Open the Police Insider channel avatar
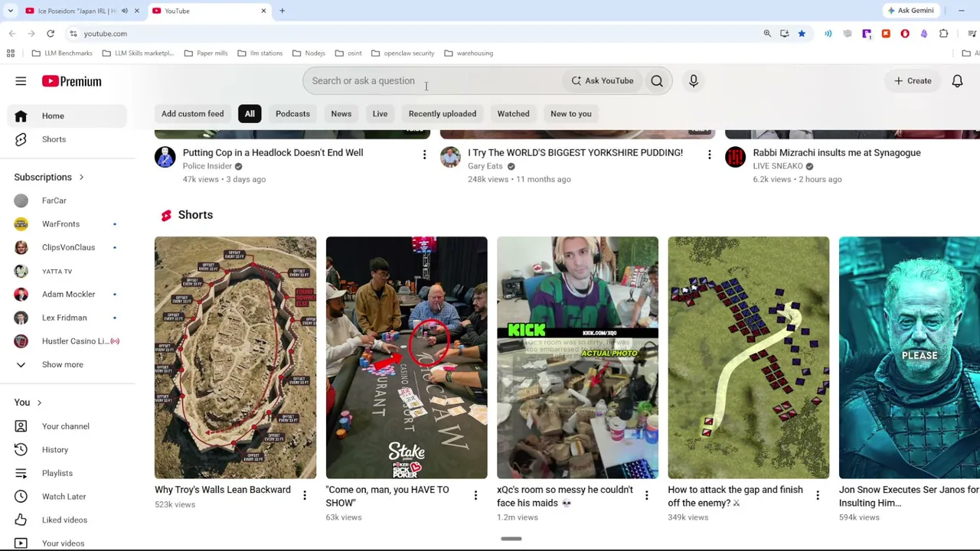 [165, 157]
